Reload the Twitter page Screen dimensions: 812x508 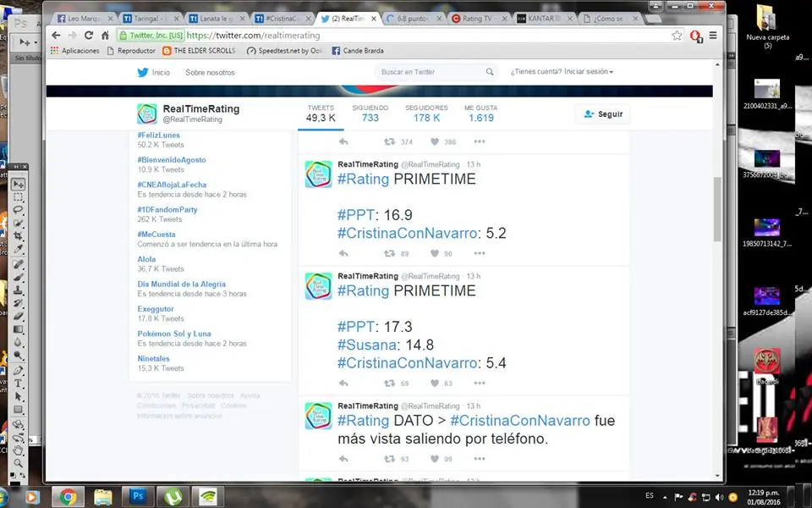[x=89, y=36]
